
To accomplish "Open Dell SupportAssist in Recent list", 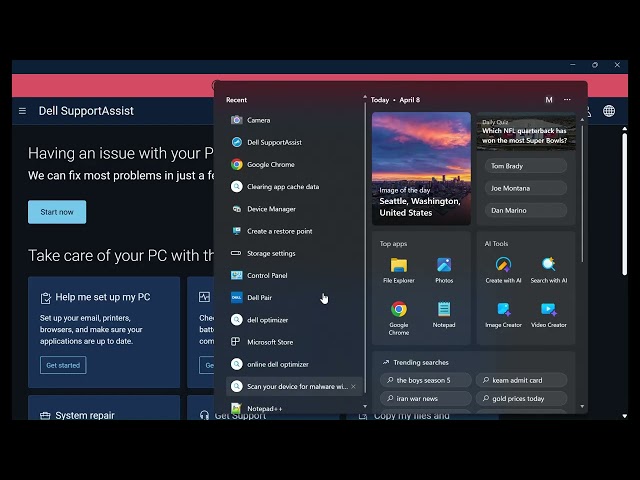I will (294, 142).
